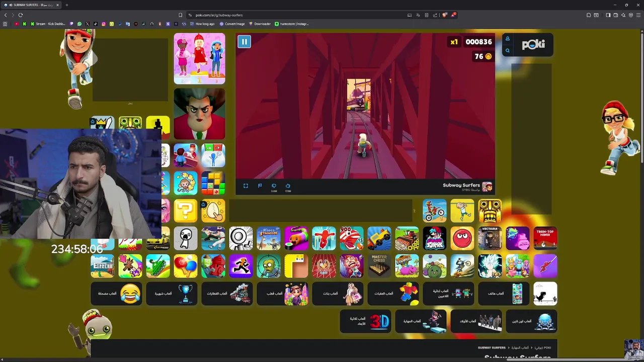Toggle fullscreen for the game frame
The image size is (644, 362).
246,186
